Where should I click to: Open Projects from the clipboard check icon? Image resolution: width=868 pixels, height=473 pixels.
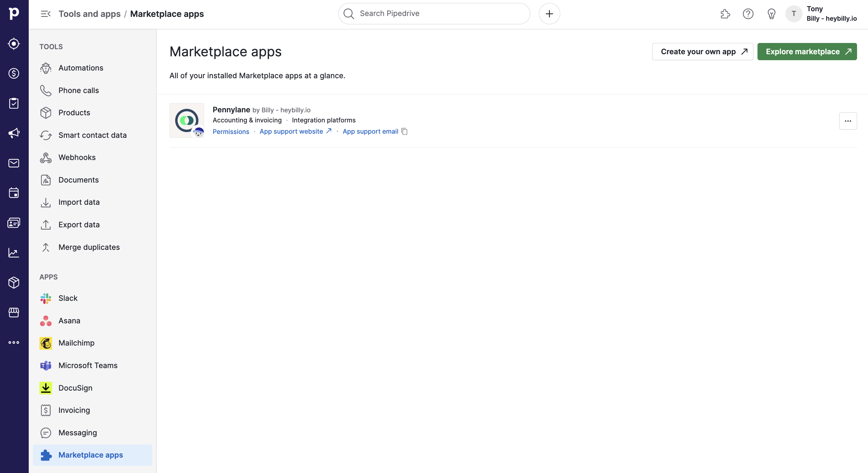[14, 103]
